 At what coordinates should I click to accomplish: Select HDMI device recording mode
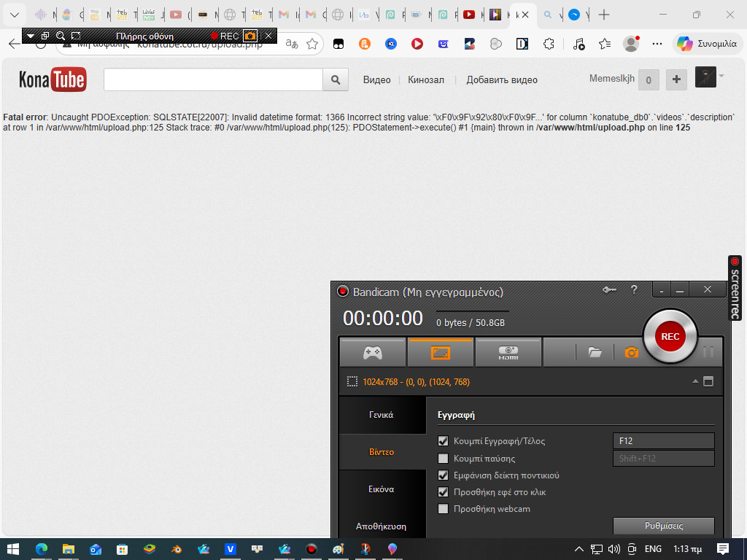click(x=508, y=353)
